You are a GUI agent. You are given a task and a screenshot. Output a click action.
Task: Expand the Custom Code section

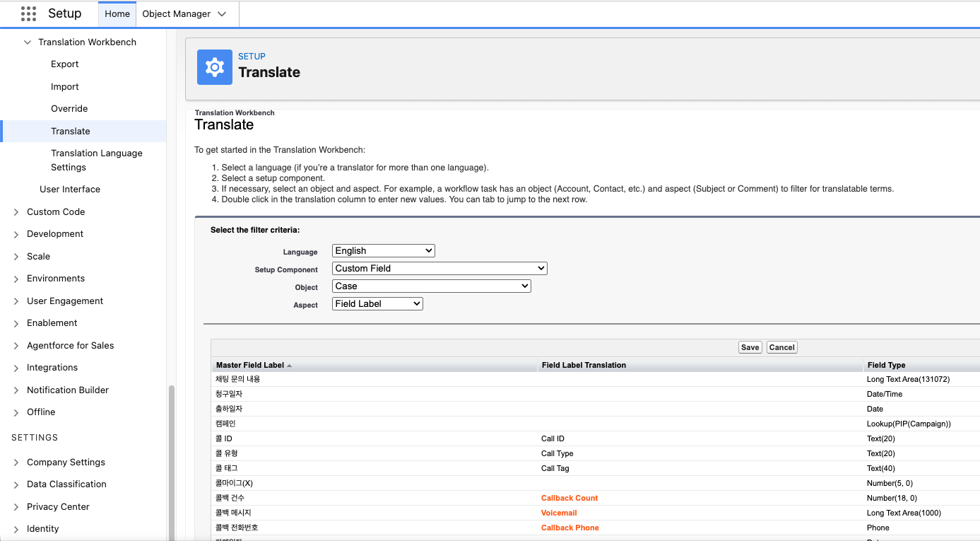point(16,212)
